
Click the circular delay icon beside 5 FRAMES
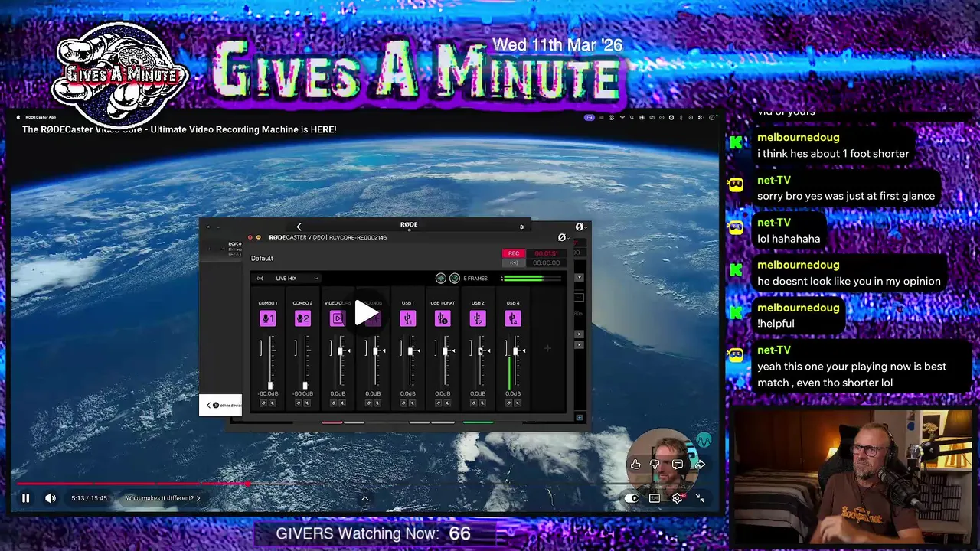pyautogui.click(x=455, y=279)
